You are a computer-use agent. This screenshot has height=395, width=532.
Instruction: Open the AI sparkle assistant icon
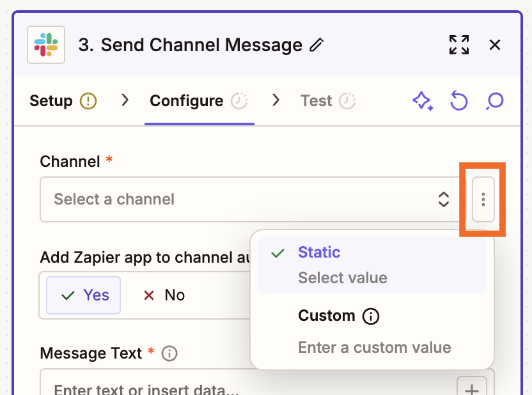click(x=423, y=101)
